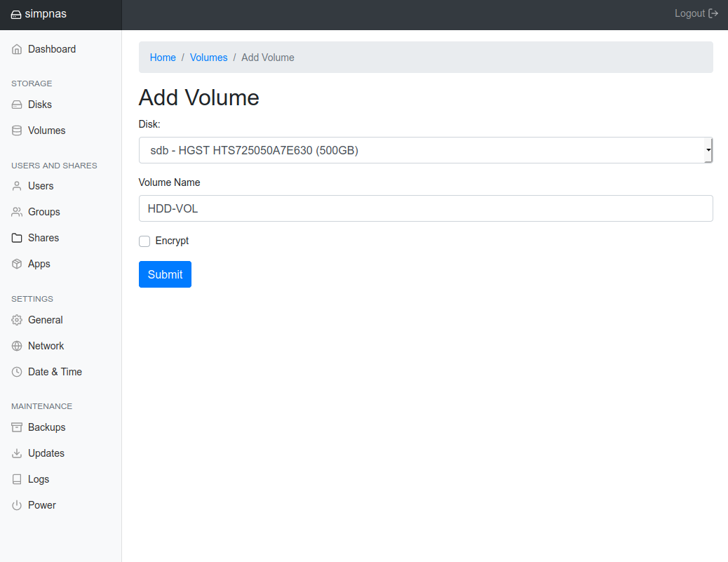This screenshot has width=728, height=562.
Task: Click the Power icon in sidebar
Action: pos(17,506)
